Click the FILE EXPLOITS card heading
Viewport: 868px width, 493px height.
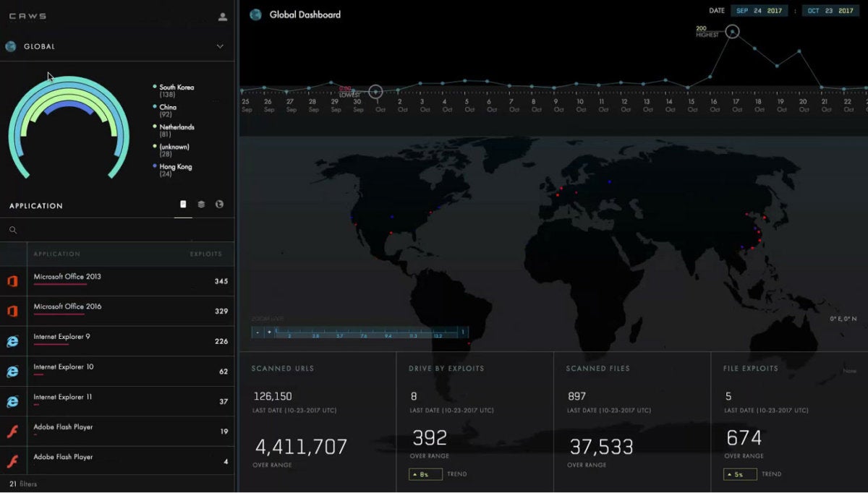751,369
